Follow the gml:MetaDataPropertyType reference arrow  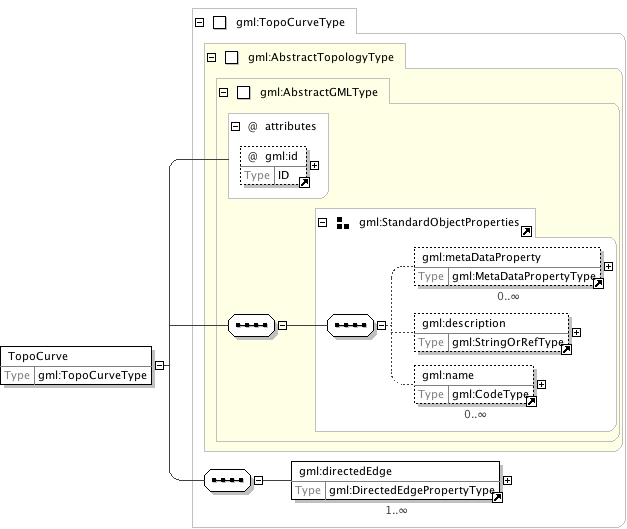(x=598, y=283)
